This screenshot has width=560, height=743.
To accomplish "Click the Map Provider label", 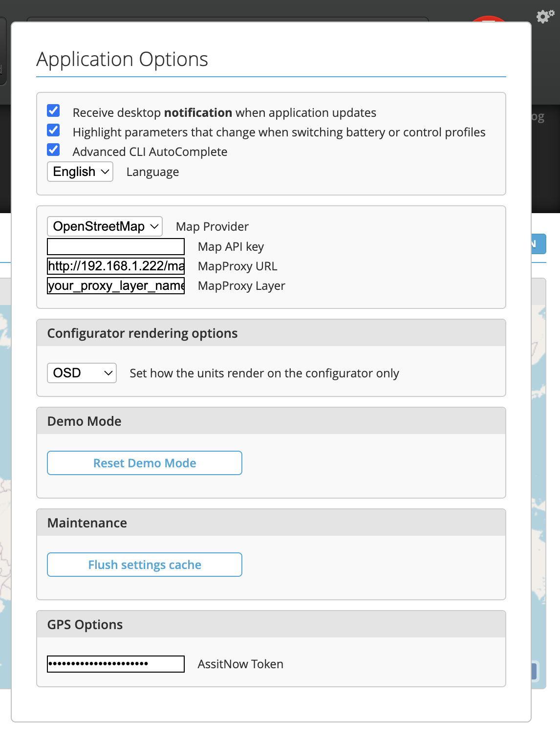I will tap(212, 227).
